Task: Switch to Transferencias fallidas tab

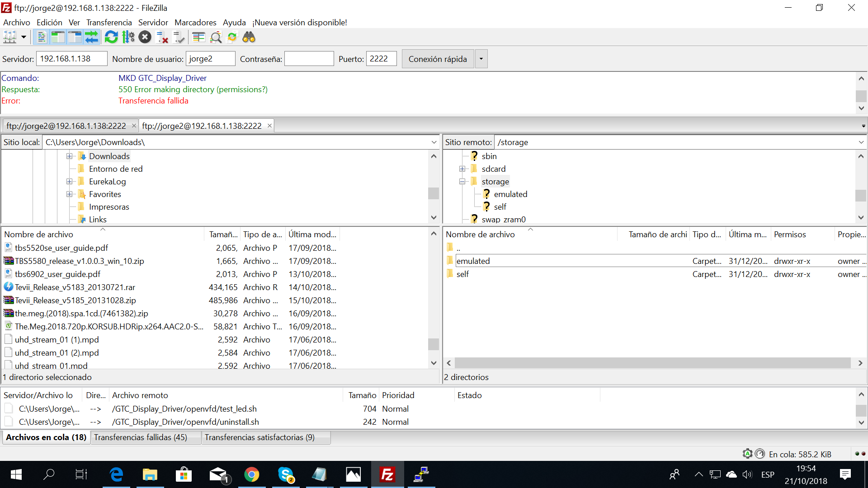Action: 141,437
